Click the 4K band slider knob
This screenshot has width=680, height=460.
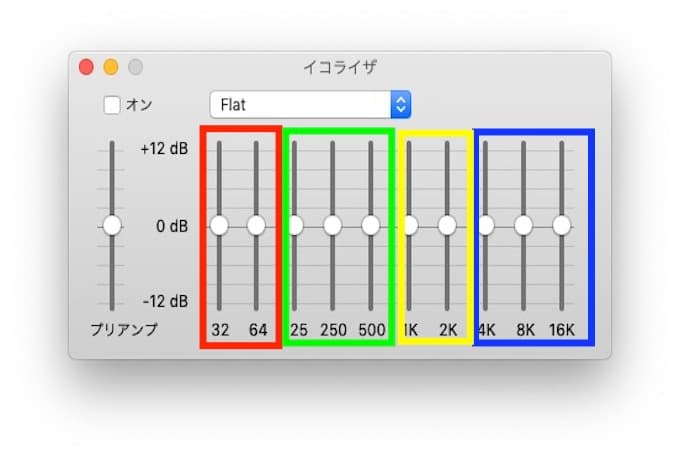click(x=486, y=226)
